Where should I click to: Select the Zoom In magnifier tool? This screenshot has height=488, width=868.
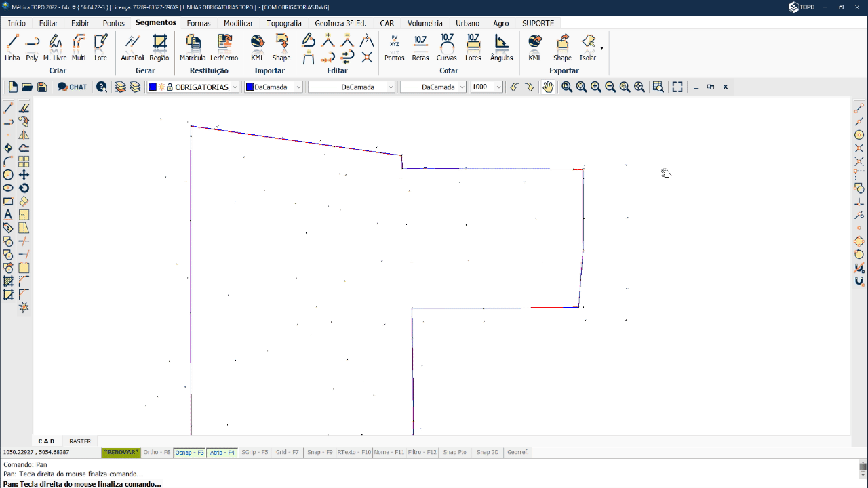pos(595,87)
